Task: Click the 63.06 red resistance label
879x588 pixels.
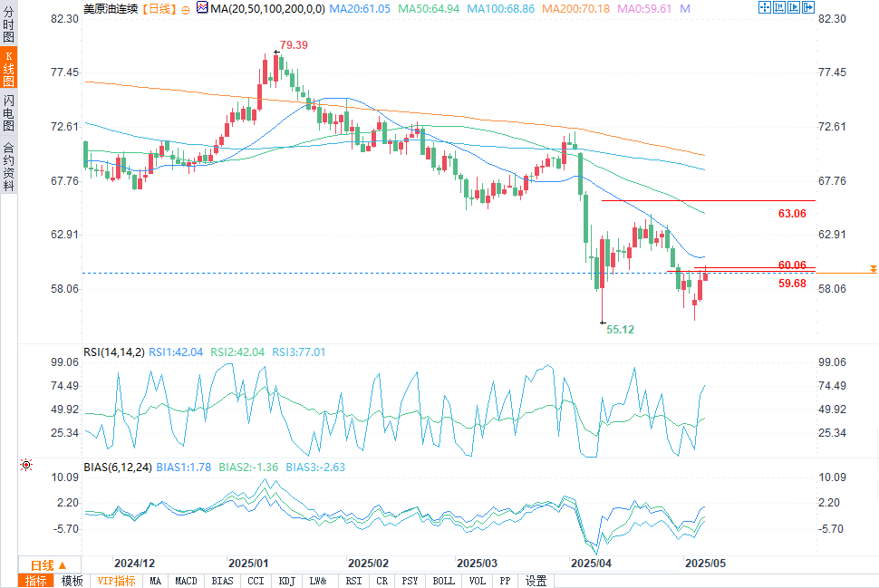Action: click(791, 214)
